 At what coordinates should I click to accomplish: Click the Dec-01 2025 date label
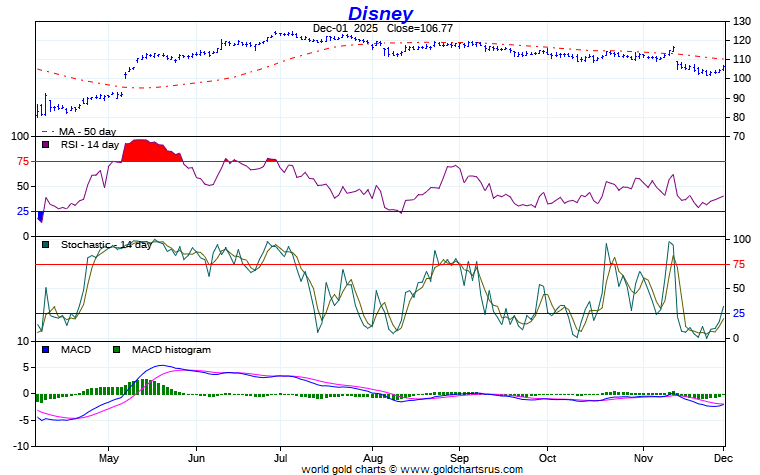click(x=345, y=28)
